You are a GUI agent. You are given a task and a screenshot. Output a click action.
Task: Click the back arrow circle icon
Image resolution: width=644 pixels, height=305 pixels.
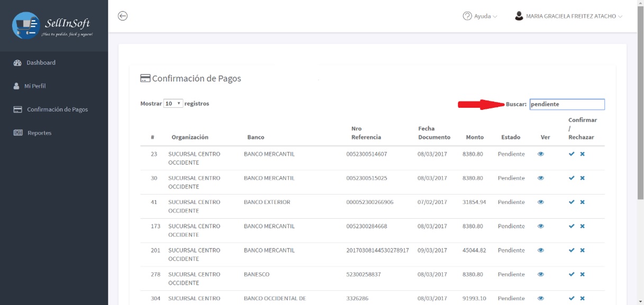[123, 16]
